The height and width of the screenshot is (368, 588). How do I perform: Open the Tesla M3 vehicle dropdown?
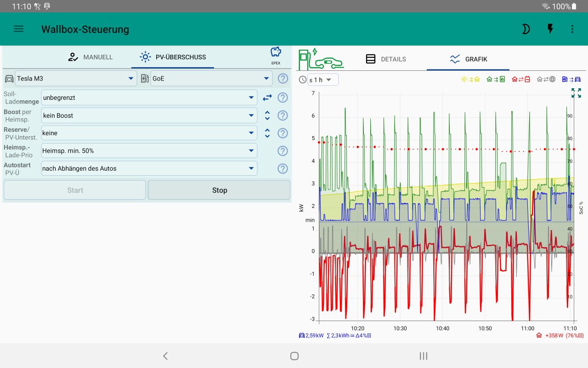[x=76, y=79]
